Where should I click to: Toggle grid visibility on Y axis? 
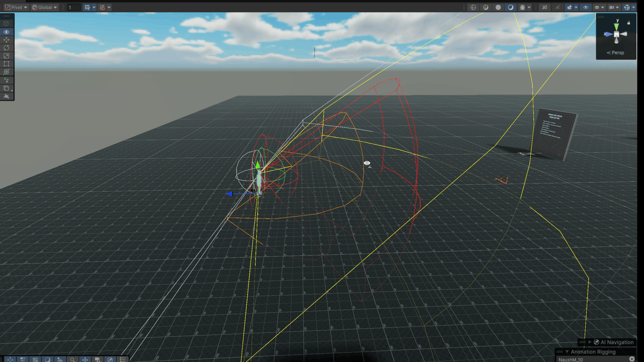[x=87, y=7]
